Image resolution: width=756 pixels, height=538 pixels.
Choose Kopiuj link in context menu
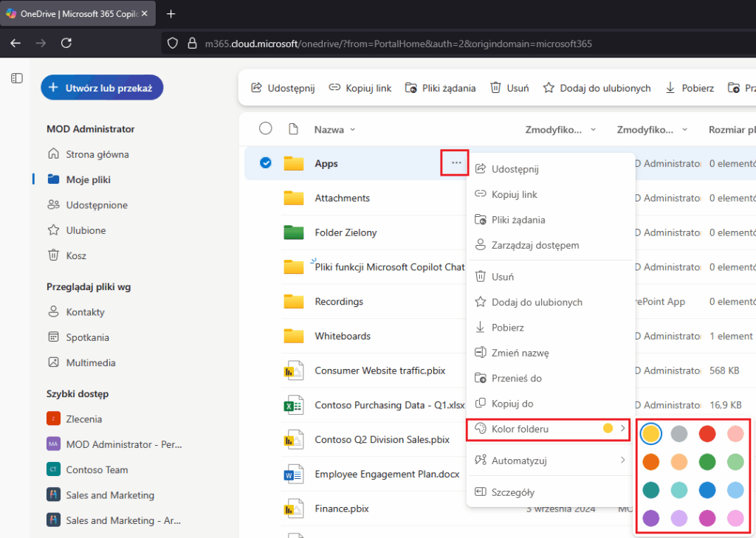point(550,194)
